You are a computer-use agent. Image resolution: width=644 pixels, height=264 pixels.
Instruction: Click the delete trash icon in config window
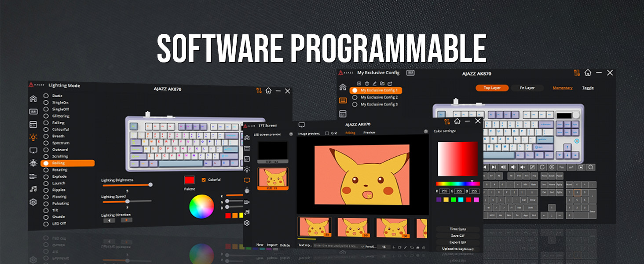[x=367, y=83]
